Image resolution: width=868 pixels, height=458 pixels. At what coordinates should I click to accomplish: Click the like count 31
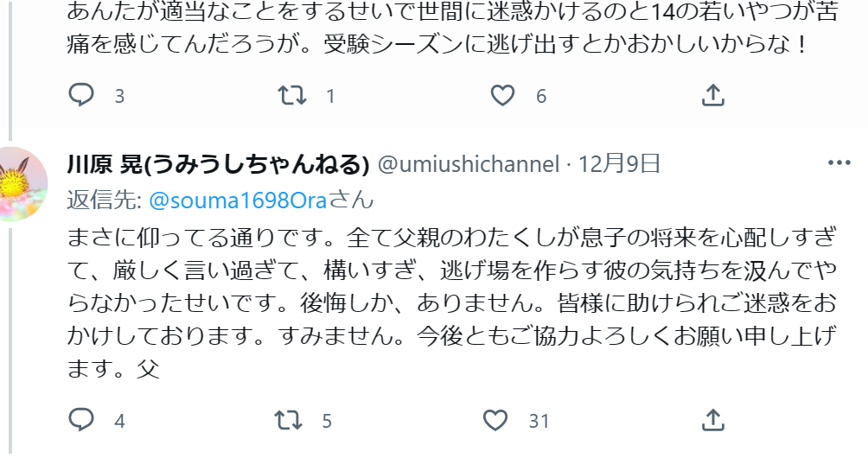539,422
